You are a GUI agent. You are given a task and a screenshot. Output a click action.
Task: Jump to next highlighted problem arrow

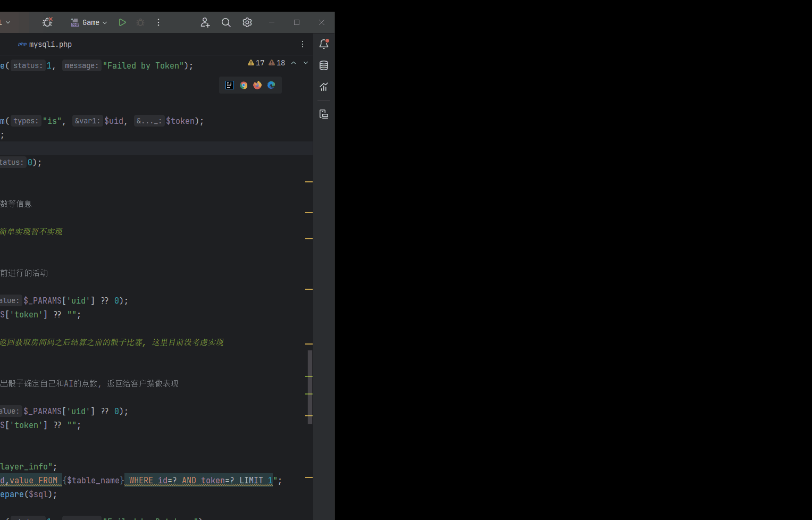[306, 63]
